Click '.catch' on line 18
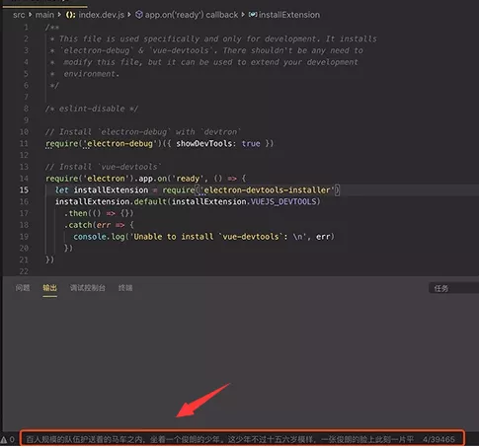This screenshot has width=479, height=448. tap(78, 225)
